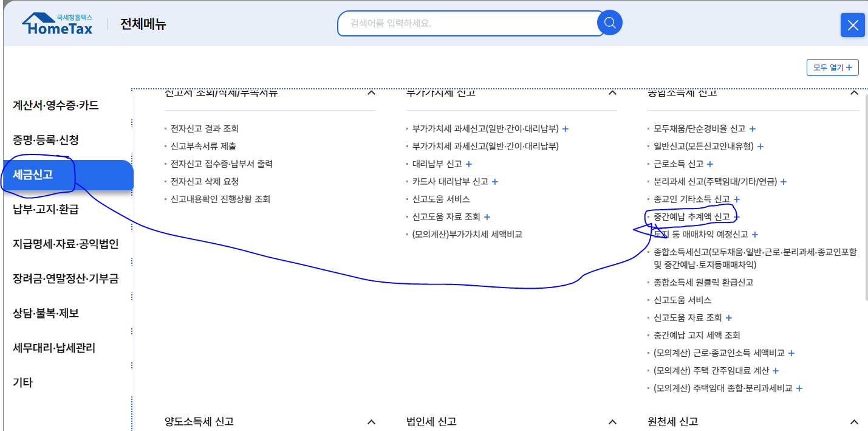
Task: Collapse the 종합소득세 신고 section
Action: pos(853,92)
